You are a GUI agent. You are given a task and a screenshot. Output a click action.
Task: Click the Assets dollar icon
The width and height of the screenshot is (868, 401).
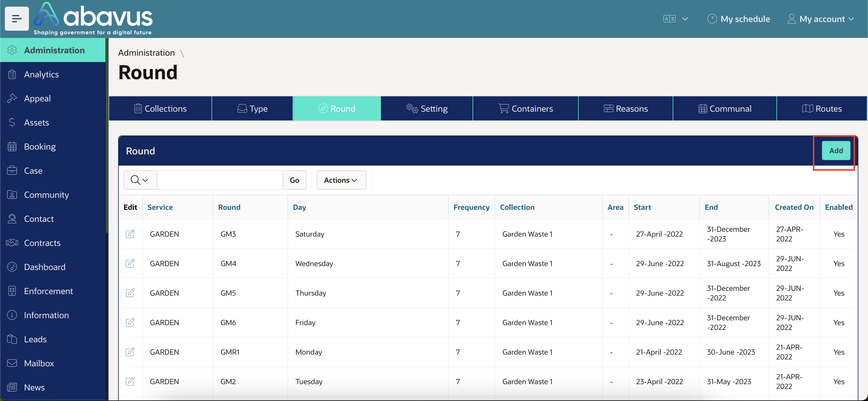click(12, 122)
